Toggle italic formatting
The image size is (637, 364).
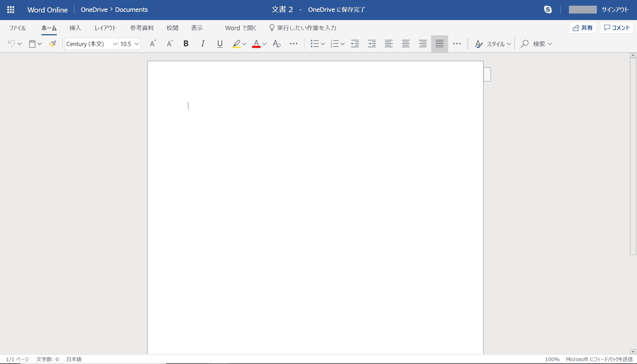click(x=203, y=43)
